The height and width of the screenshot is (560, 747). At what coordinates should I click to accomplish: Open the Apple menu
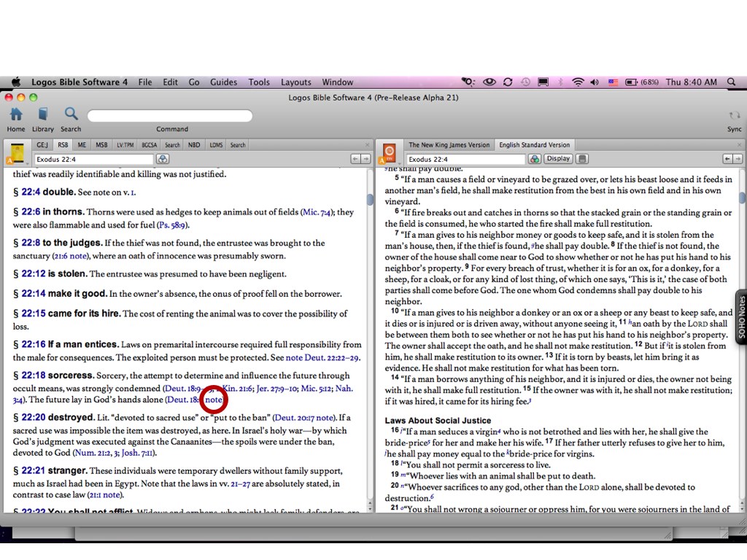tap(16, 82)
